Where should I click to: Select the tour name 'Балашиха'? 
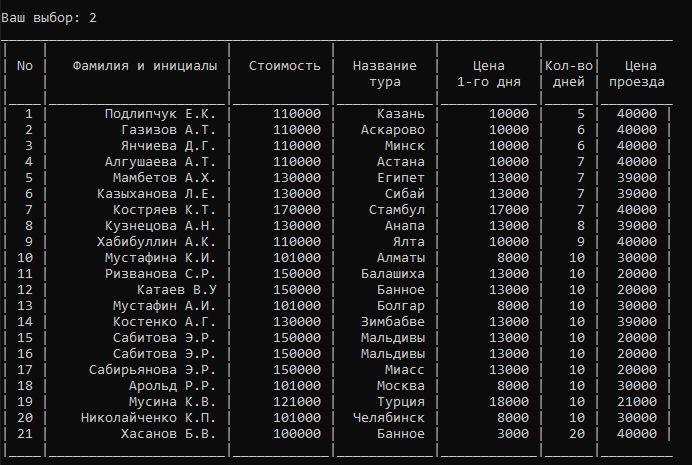tap(393, 274)
